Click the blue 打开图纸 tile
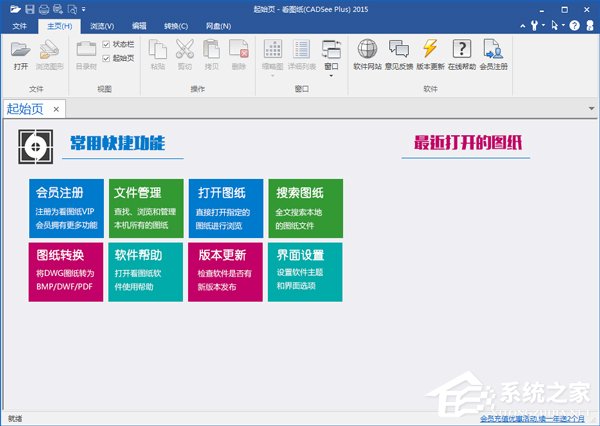 [226, 208]
